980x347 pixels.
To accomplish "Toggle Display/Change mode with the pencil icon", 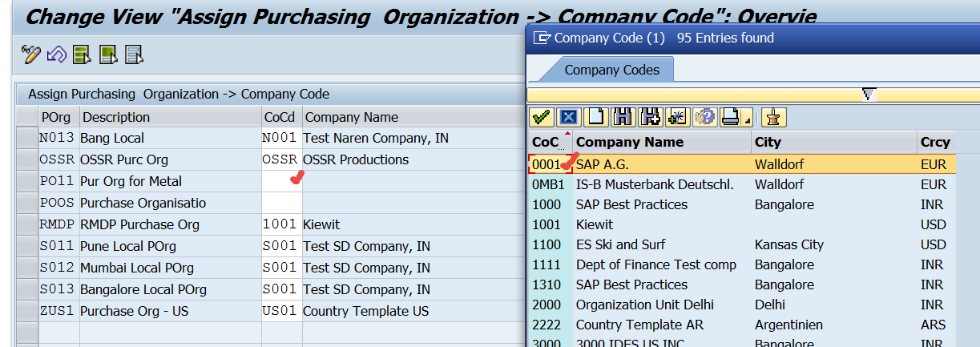I will pos(30,54).
